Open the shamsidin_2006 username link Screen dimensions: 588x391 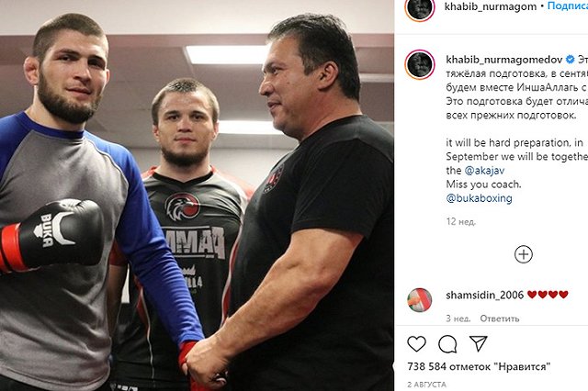tap(484, 296)
